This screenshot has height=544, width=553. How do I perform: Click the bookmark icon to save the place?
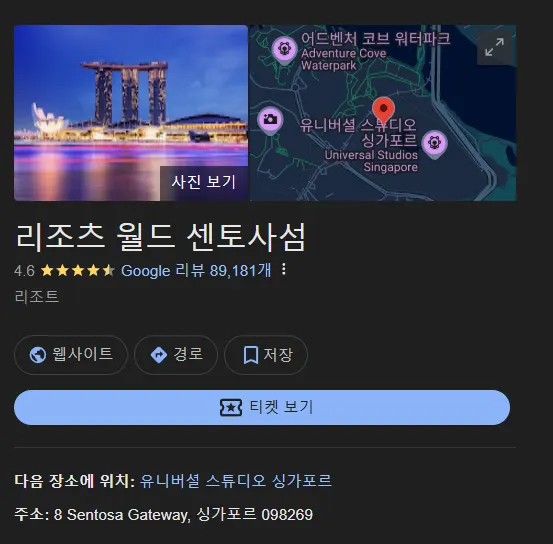251,355
